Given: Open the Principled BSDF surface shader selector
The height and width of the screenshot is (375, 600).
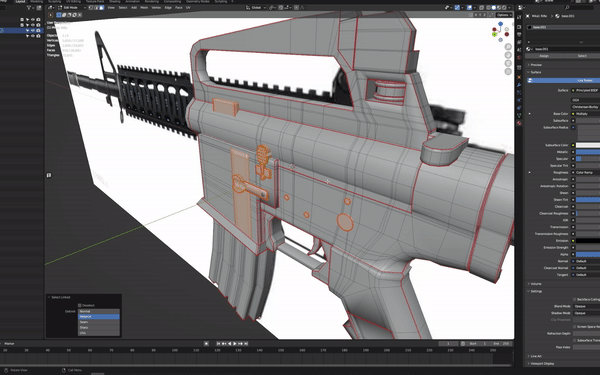Looking at the screenshot, I should pos(586,90).
